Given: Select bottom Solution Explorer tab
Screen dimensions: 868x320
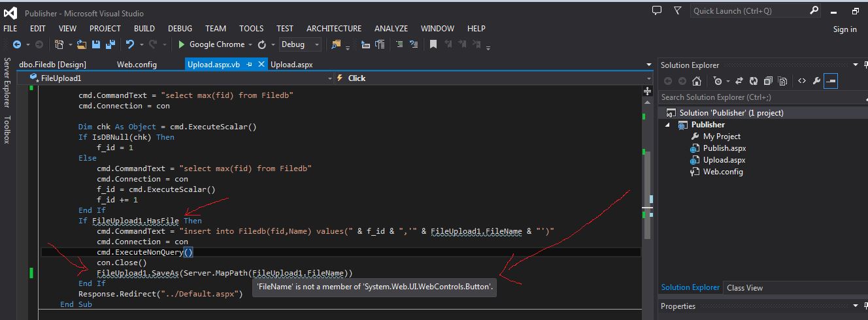Looking at the screenshot, I should [690, 287].
